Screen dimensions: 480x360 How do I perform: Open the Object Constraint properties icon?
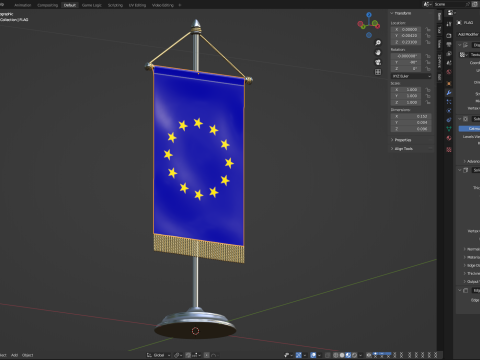[x=449, y=120]
